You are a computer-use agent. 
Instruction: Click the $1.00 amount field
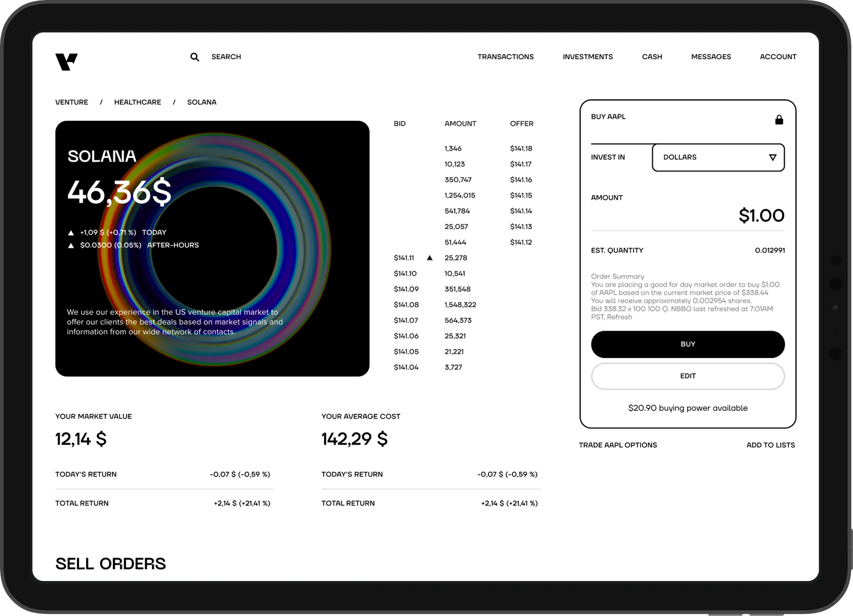click(x=761, y=215)
